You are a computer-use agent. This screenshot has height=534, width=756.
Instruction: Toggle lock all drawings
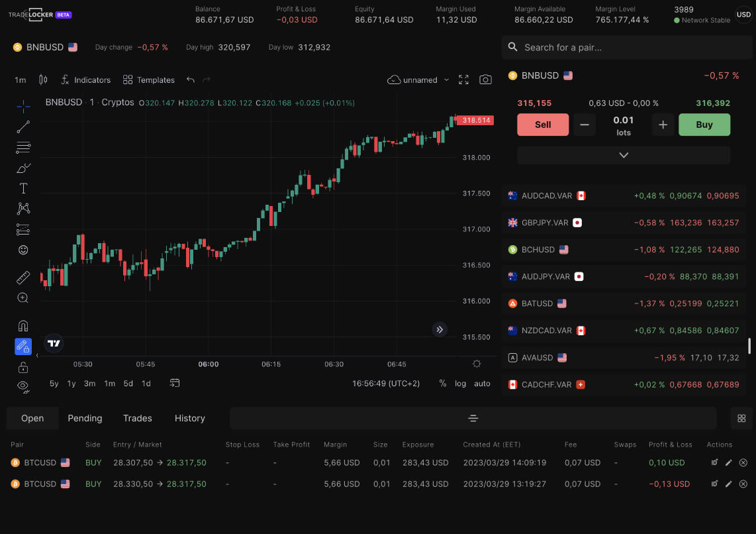(23, 368)
